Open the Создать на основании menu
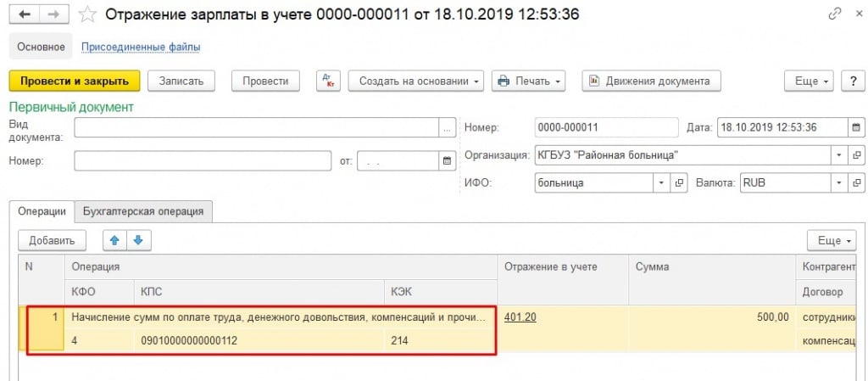Image resolution: width=868 pixels, height=381 pixels. [415, 81]
